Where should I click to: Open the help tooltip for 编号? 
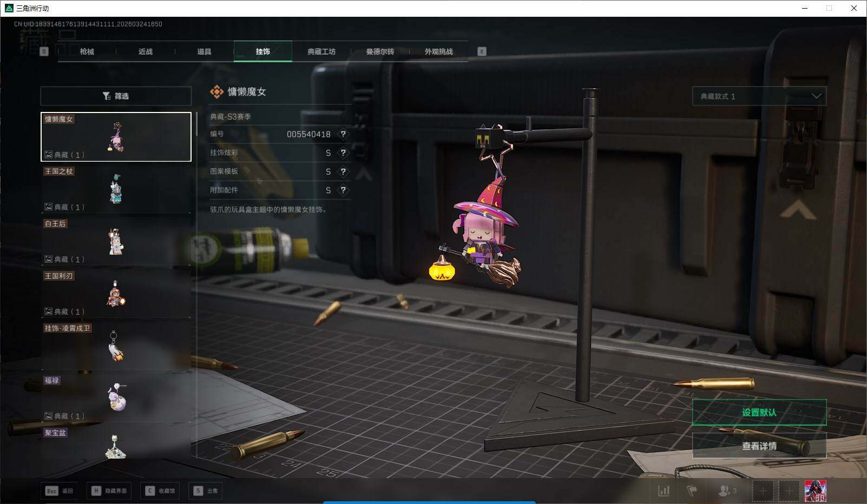343,134
